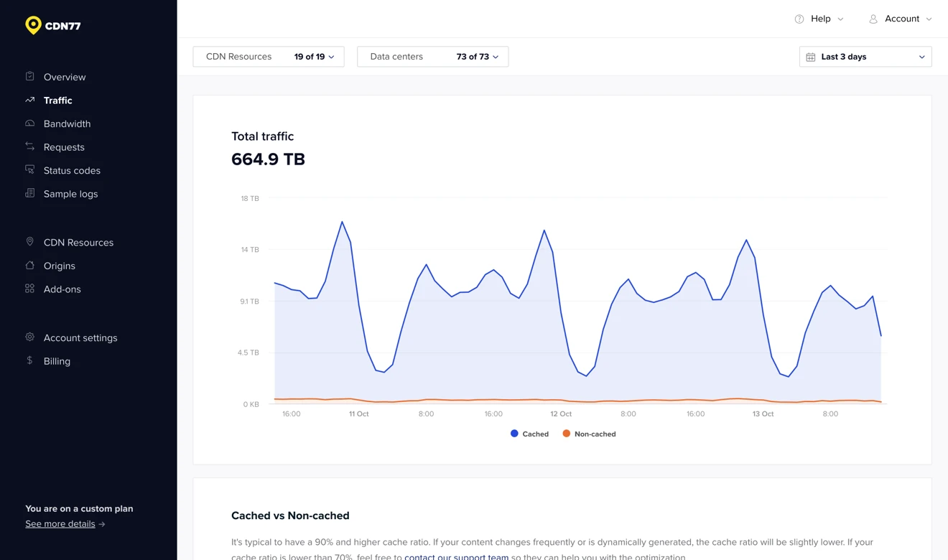This screenshot has width=948, height=560.
Task: Click the CDN77 logo icon
Action: [33, 25]
